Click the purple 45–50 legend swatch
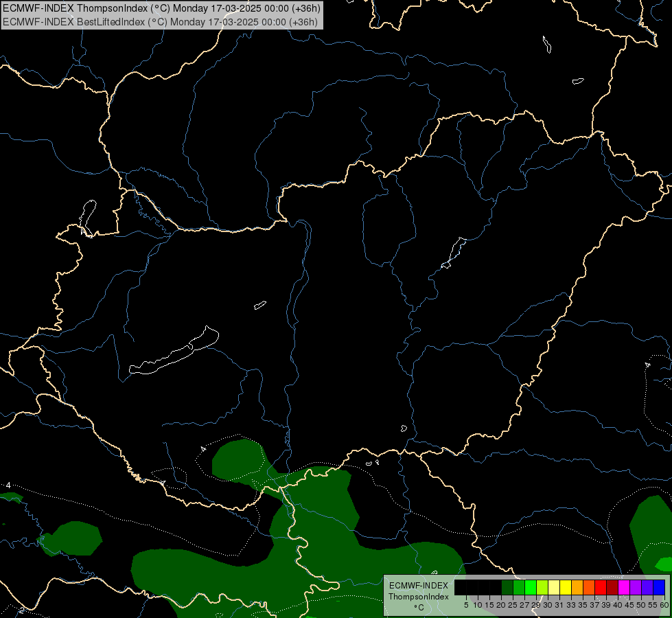 [636, 587]
